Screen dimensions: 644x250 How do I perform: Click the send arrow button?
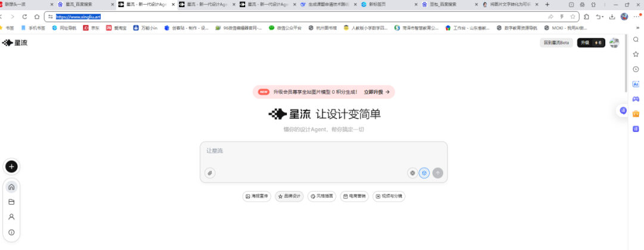[x=438, y=173]
